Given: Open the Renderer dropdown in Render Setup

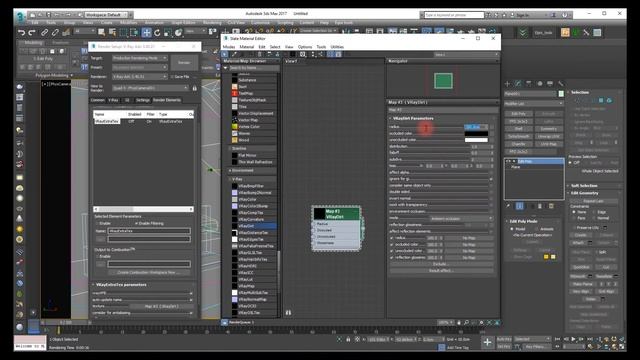Looking at the screenshot, I should coord(140,76).
